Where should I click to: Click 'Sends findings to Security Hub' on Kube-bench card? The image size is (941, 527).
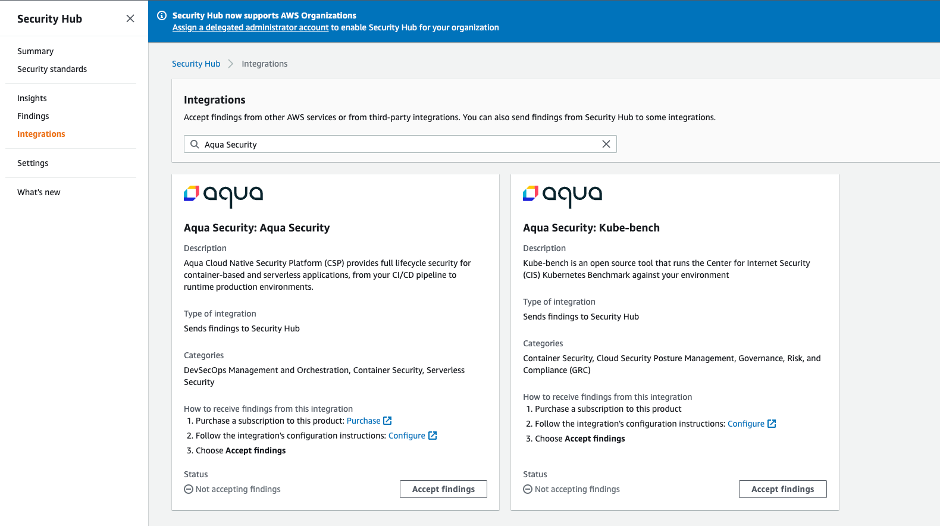click(581, 316)
